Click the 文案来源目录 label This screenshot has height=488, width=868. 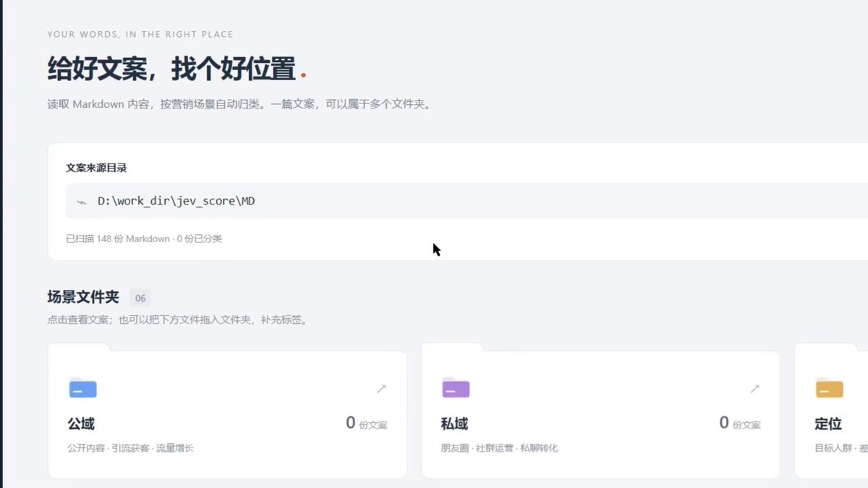point(96,168)
